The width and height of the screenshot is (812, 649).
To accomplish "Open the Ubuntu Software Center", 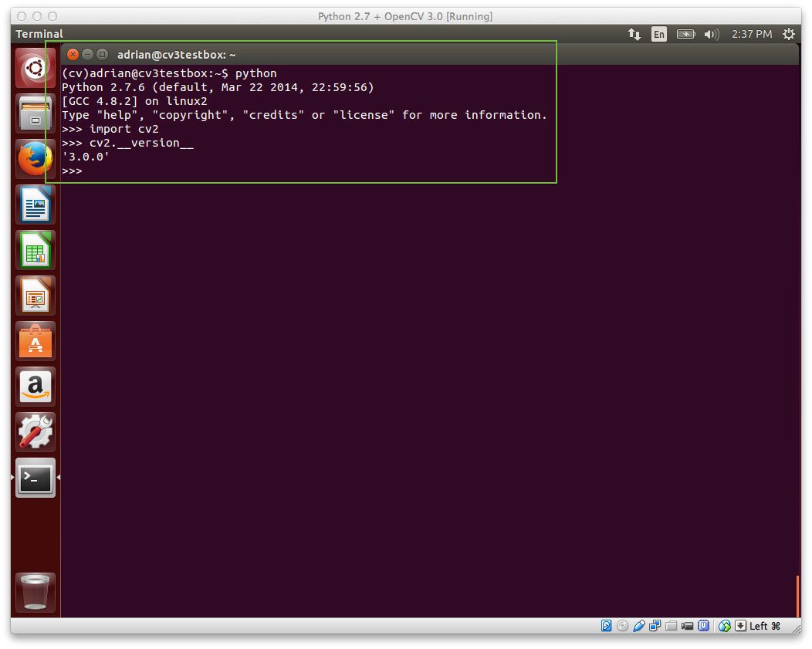I will pos(35,340).
